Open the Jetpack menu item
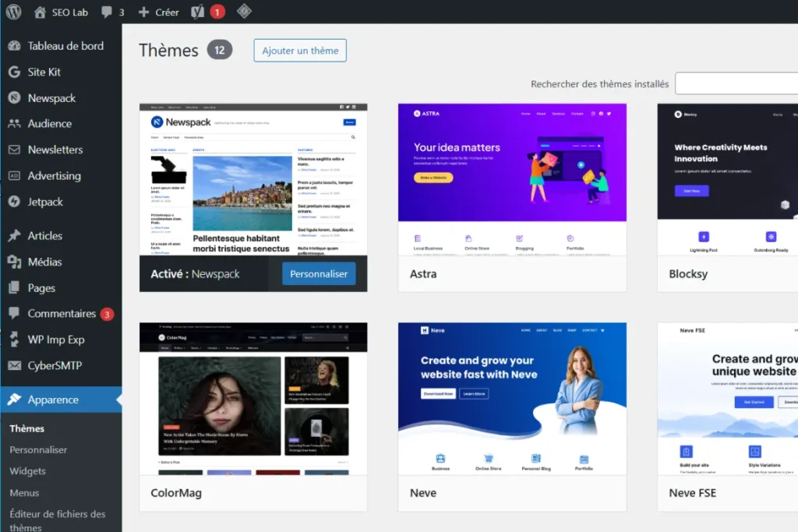This screenshot has width=798, height=532. (x=45, y=202)
